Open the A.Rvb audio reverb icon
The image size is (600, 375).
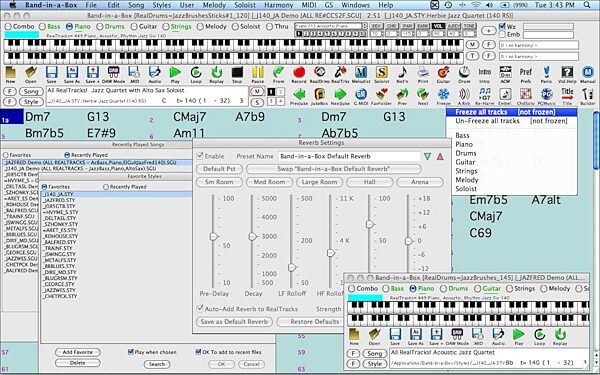(x=464, y=96)
